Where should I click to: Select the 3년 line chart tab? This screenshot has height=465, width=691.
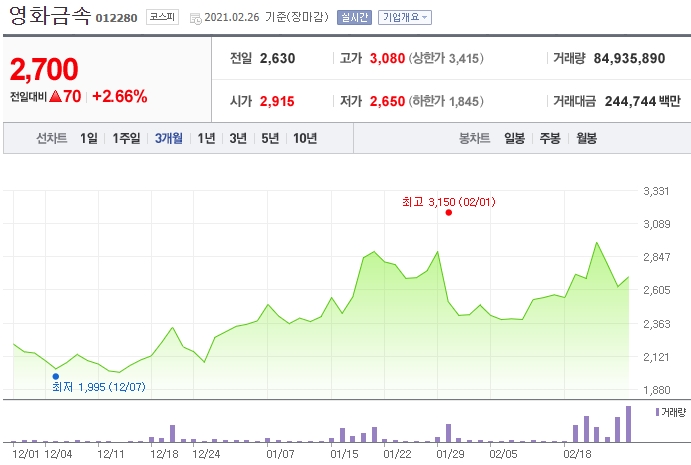(238, 138)
